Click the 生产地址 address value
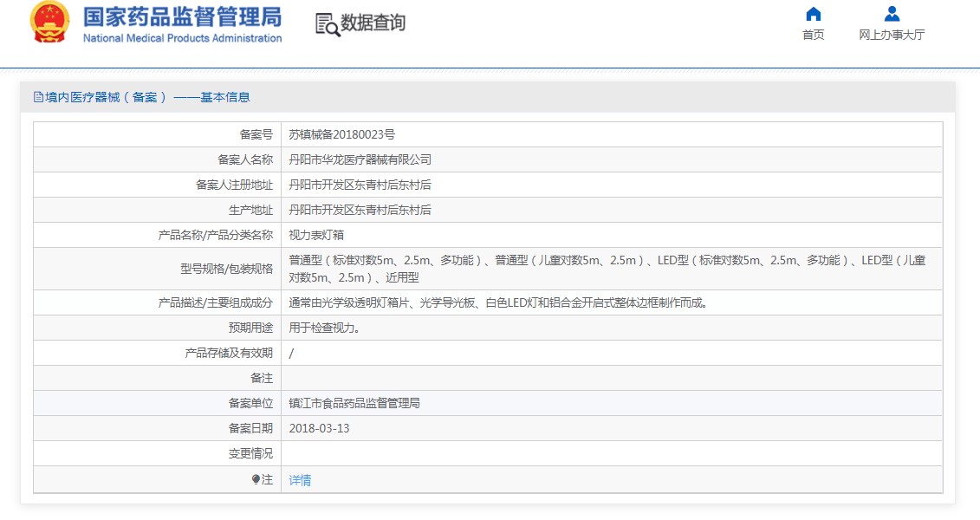Image resolution: width=980 pixels, height=520 pixels. (360, 210)
